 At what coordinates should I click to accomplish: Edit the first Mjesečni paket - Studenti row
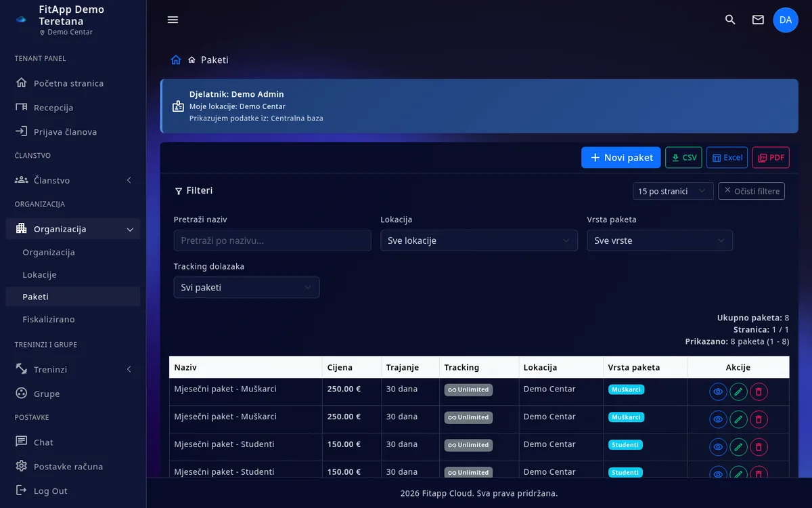(739, 447)
